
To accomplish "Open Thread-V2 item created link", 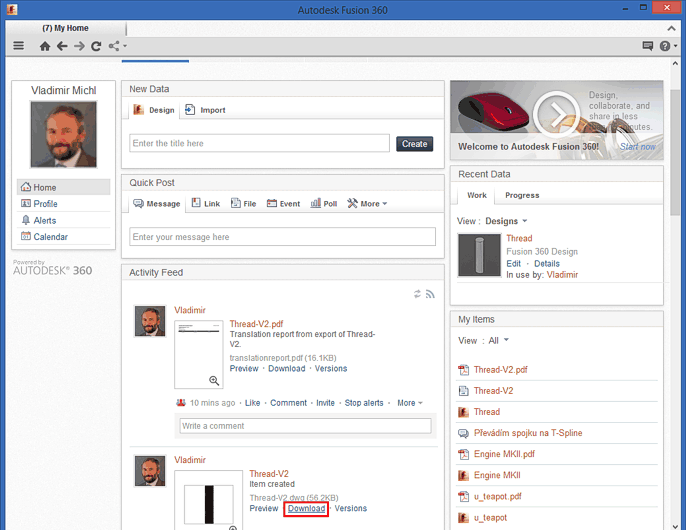I will (x=269, y=474).
